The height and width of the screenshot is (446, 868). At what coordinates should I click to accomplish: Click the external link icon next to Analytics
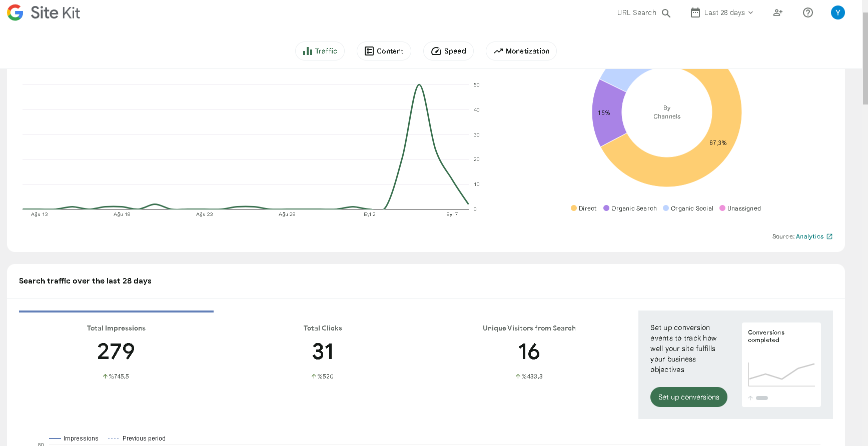pos(829,236)
